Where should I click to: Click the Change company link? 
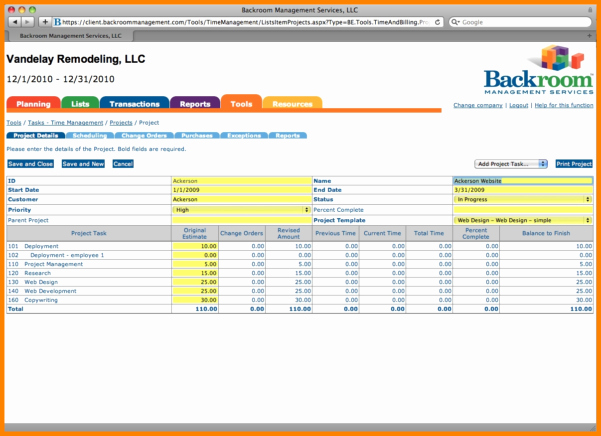[478, 105]
